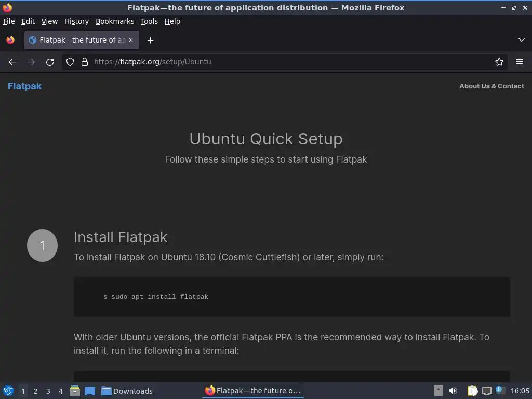Image resolution: width=532 pixels, height=399 pixels.
Task: Click the Install Flatpak heading
Action: pyautogui.click(x=121, y=237)
